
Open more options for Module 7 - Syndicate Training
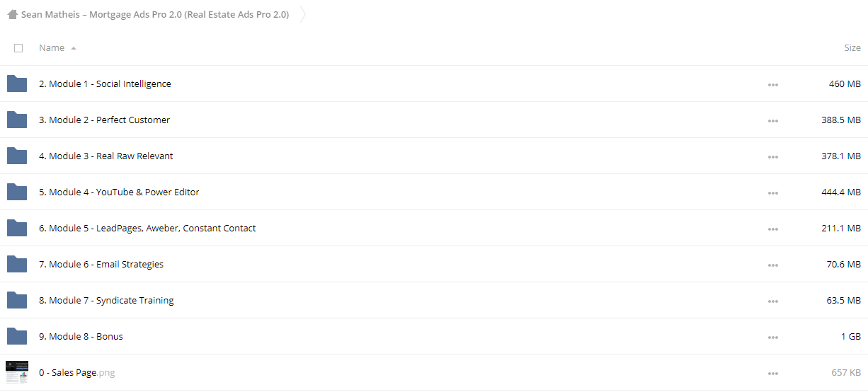pyautogui.click(x=772, y=301)
